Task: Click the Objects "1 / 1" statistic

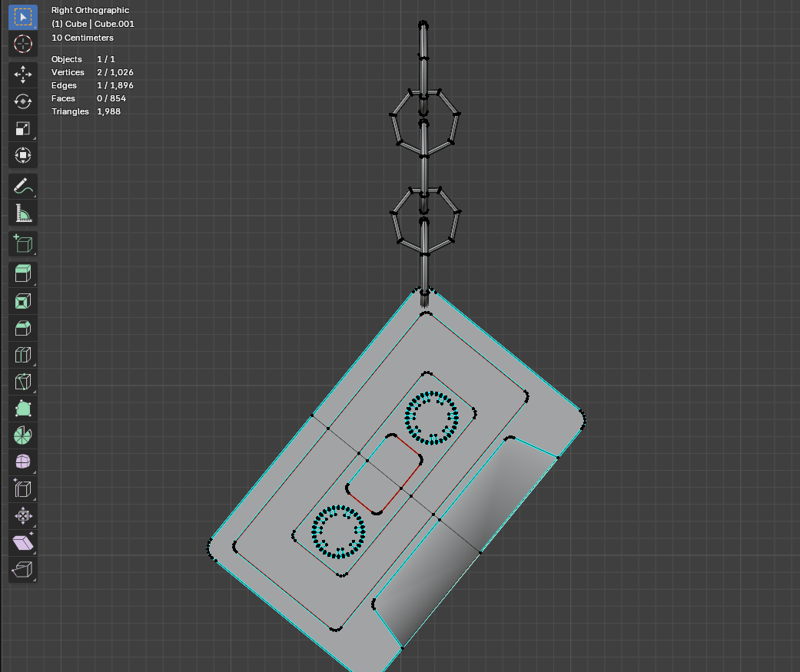Action: coord(106,59)
